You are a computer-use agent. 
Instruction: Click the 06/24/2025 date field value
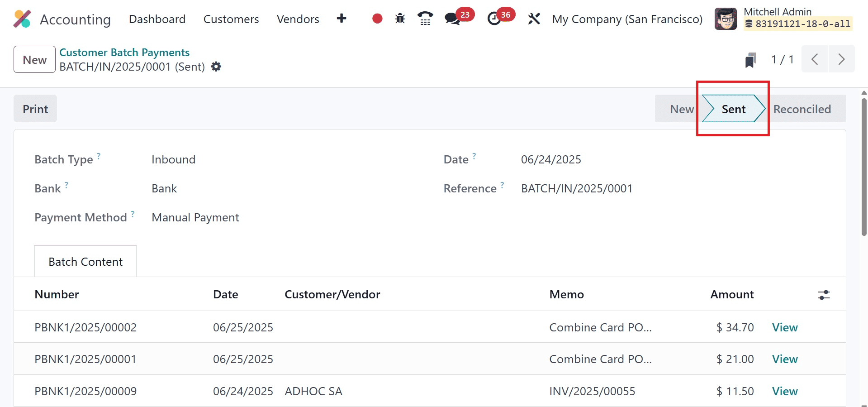[551, 159]
